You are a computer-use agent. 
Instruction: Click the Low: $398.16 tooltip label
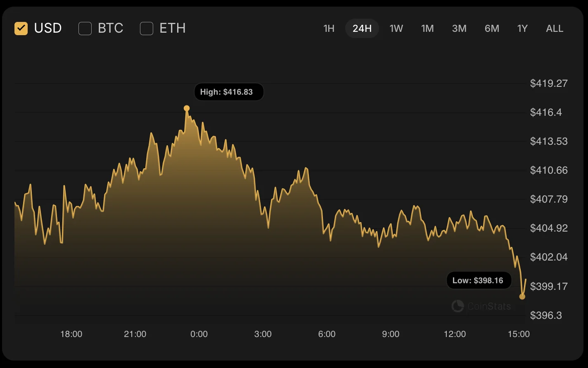[478, 280]
